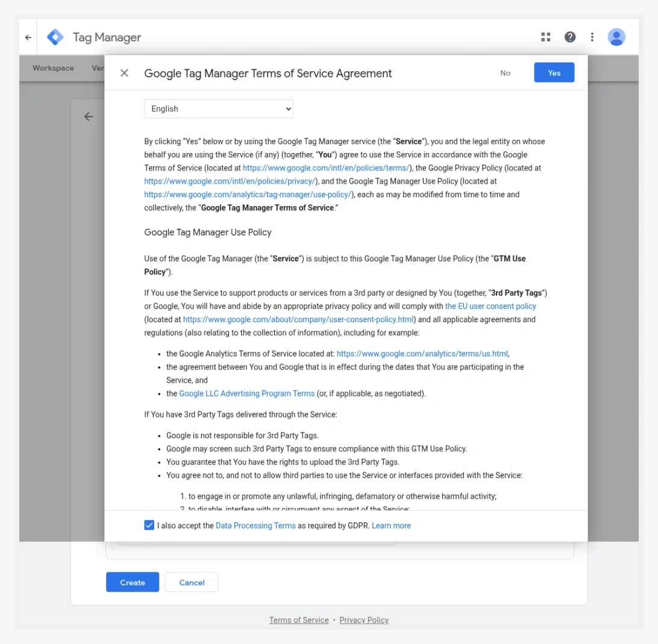
Task: Open the Google apps grid icon
Action: [x=545, y=37]
